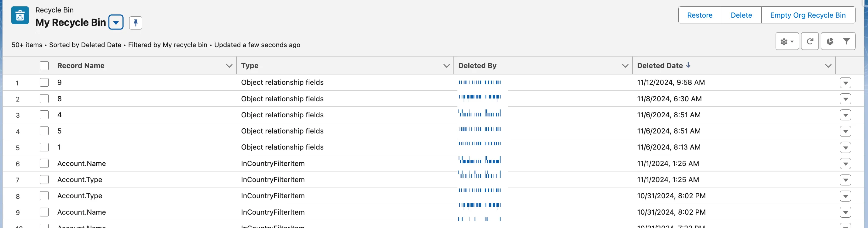The image size is (868, 228).
Task: Select the checkbox for record 8
Action: click(44, 99)
